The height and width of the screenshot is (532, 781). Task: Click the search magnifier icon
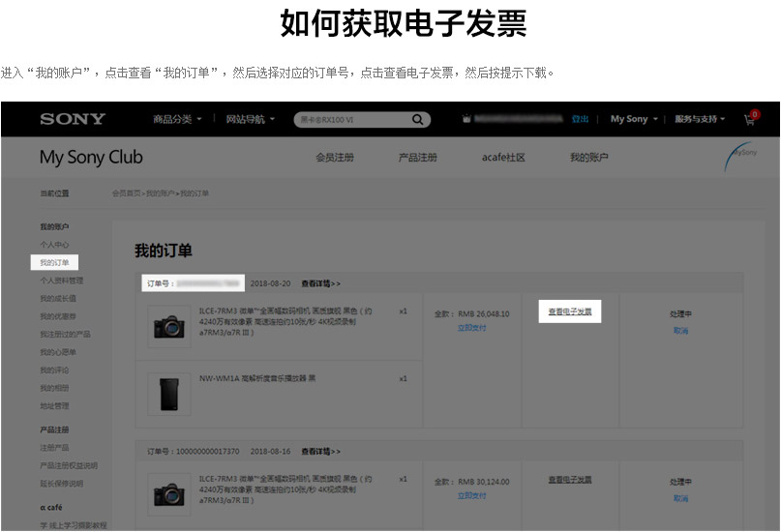point(417,119)
